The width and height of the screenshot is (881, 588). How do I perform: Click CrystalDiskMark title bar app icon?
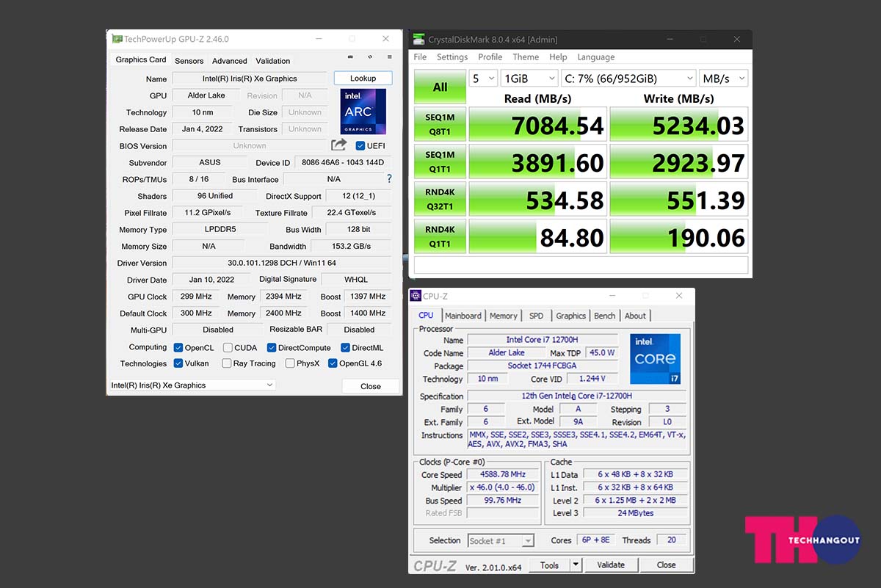pos(418,39)
